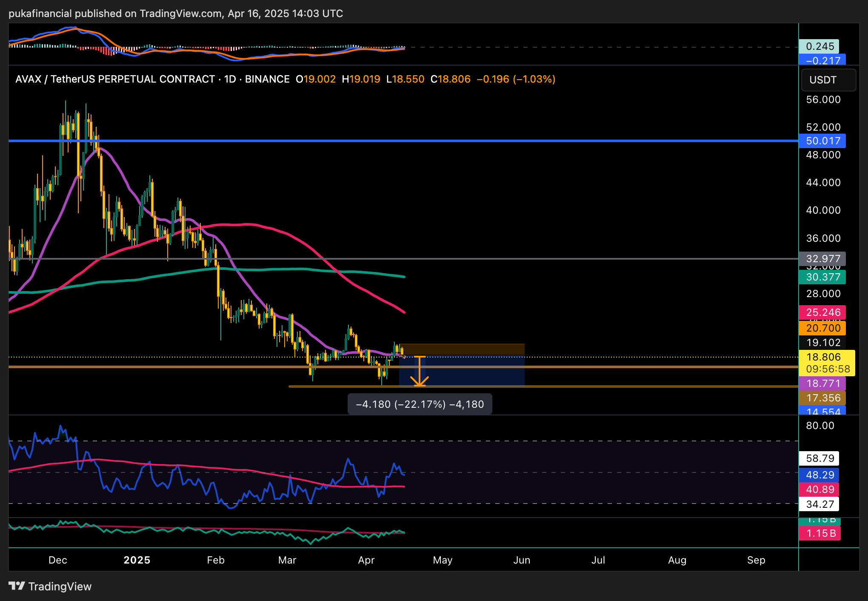Image resolution: width=868 pixels, height=601 pixels.
Task: Select the brown 17.356 support label
Action: point(822,398)
